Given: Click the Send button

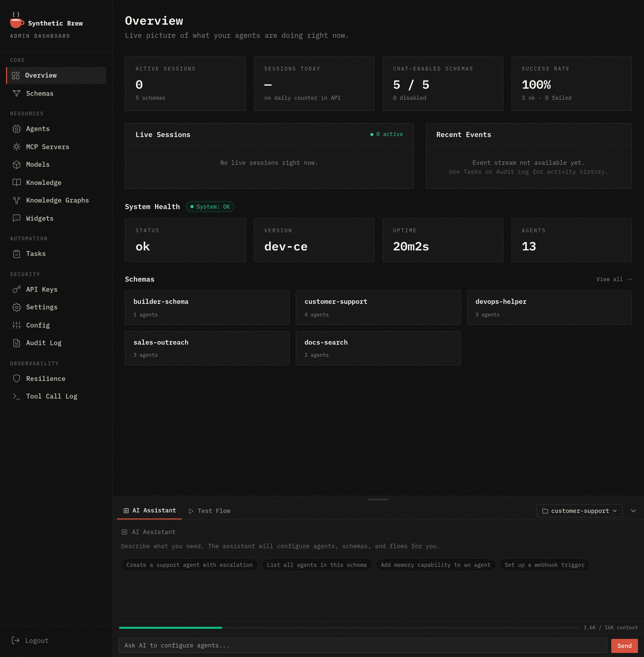Looking at the screenshot, I should pyautogui.click(x=625, y=646).
